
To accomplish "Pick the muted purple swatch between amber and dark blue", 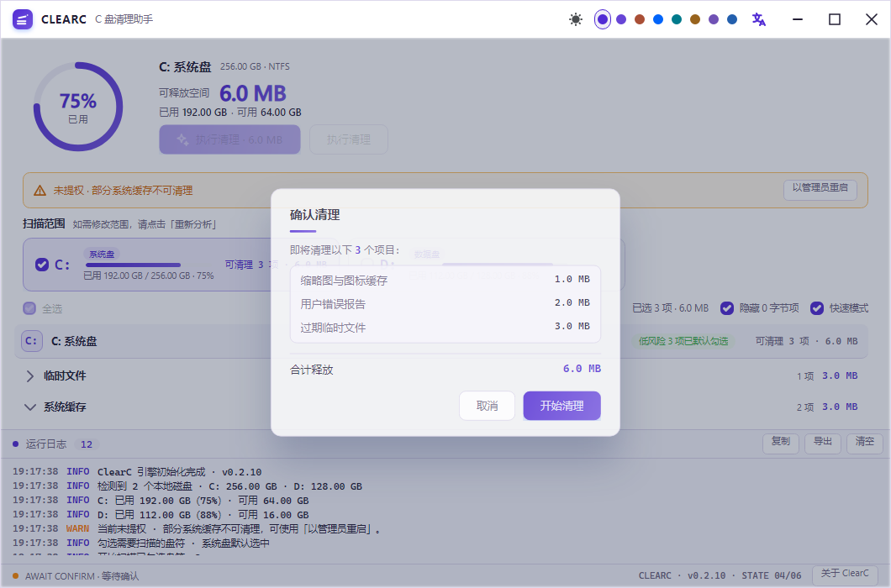I will (x=714, y=19).
